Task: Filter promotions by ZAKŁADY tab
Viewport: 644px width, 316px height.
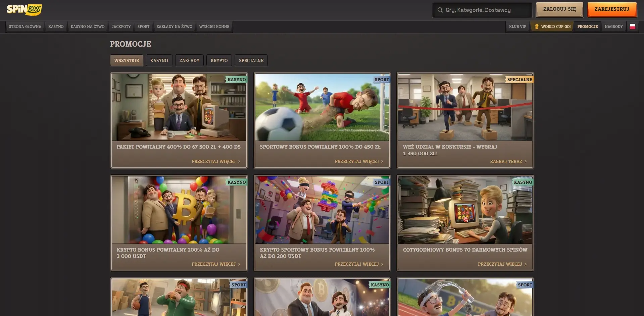Action: click(189, 60)
